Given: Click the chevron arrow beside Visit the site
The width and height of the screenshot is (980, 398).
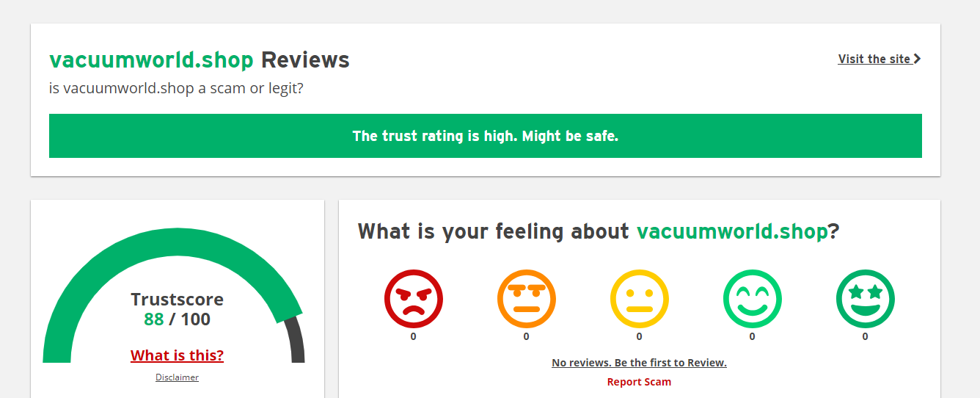Looking at the screenshot, I should click(x=917, y=59).
